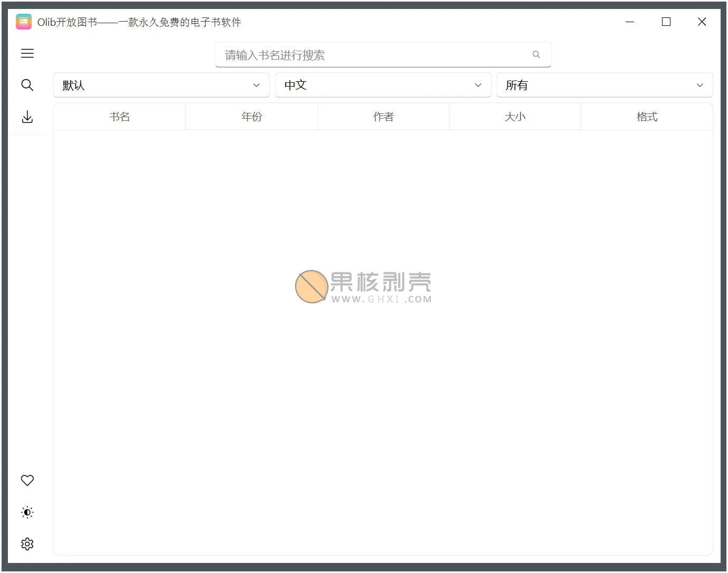
Task: Open the hamburger navigation menu
Action: tap(27, 53)
